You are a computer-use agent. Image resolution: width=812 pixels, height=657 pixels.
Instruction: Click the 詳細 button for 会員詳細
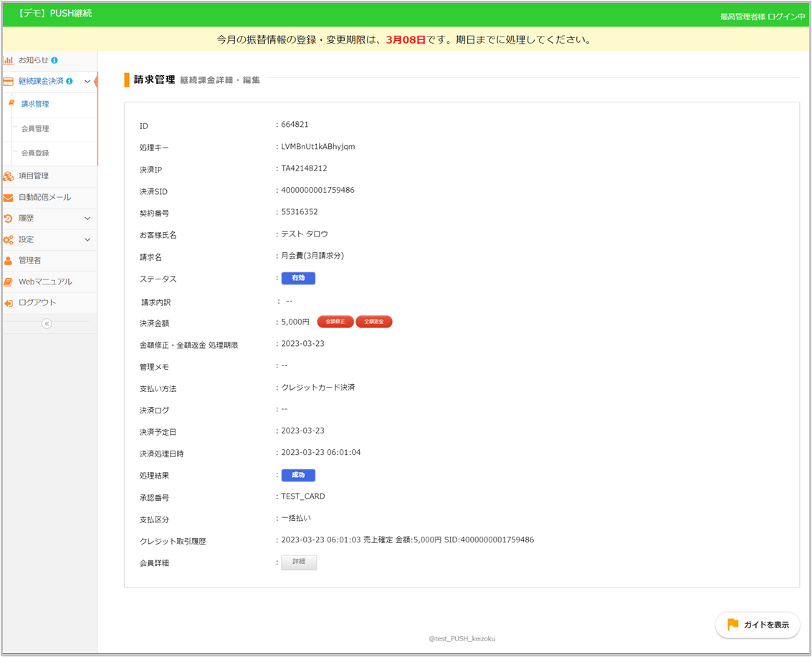click(x=299, y=562)
